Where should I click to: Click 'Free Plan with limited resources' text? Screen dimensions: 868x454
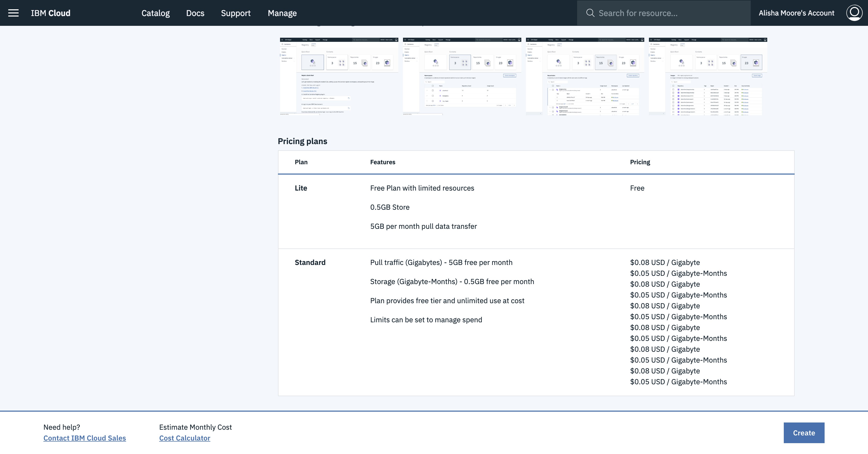pos(422,188)
